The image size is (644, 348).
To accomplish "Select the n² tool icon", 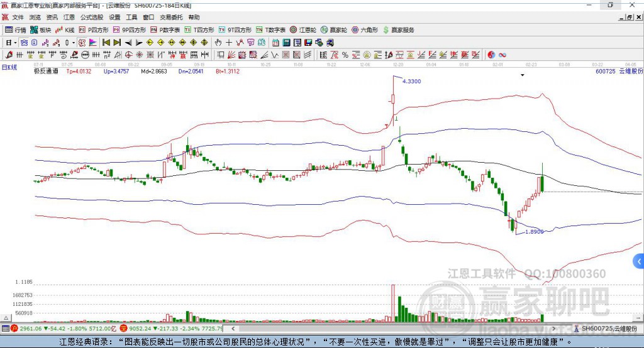I will pyautogui.click(x=107, y=55).
